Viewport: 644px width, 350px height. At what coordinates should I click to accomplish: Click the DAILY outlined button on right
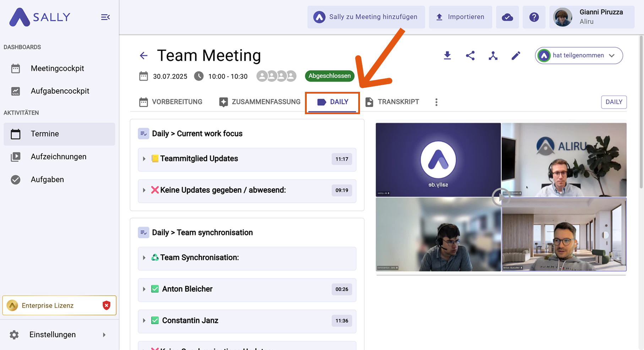click(x=614, y=102)
